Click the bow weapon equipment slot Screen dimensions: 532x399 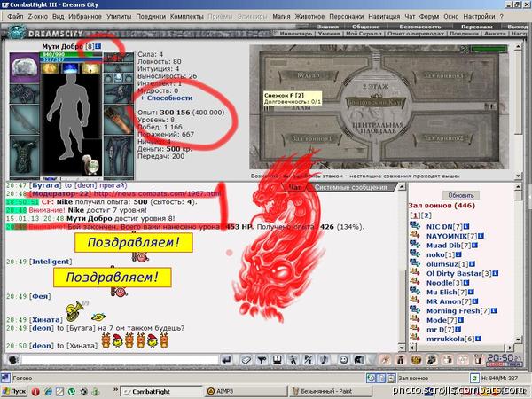coord(24,120)
